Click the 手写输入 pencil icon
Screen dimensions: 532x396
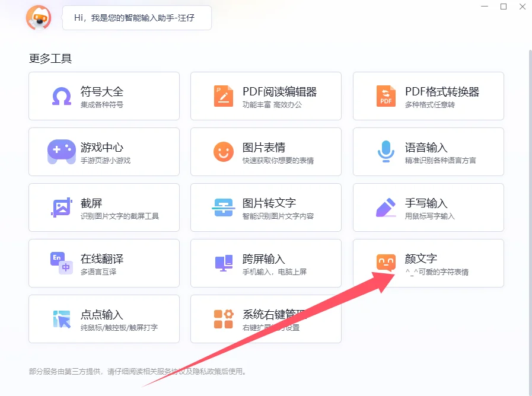[386, 207]
